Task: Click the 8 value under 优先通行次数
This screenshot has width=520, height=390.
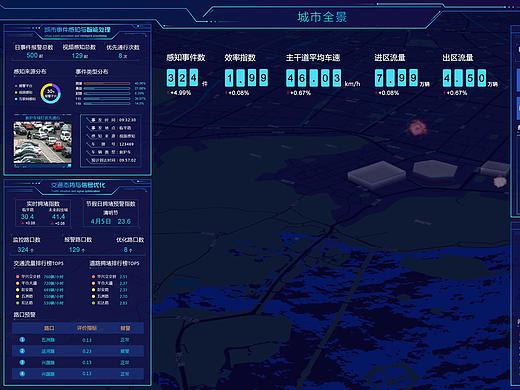Action: (121, 56)
